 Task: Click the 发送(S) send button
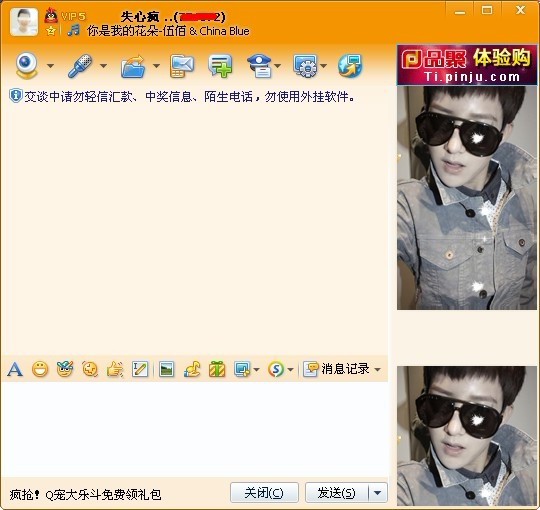tap(336, 493)
